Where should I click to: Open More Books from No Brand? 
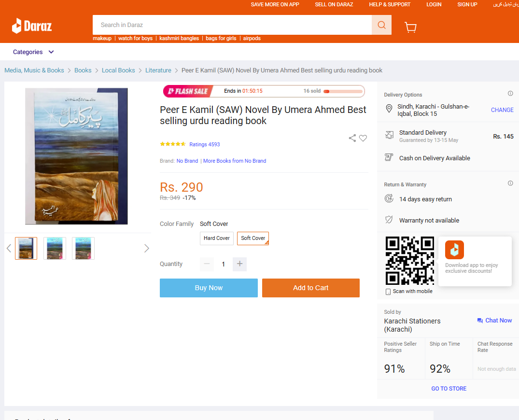tap(235, 161)
